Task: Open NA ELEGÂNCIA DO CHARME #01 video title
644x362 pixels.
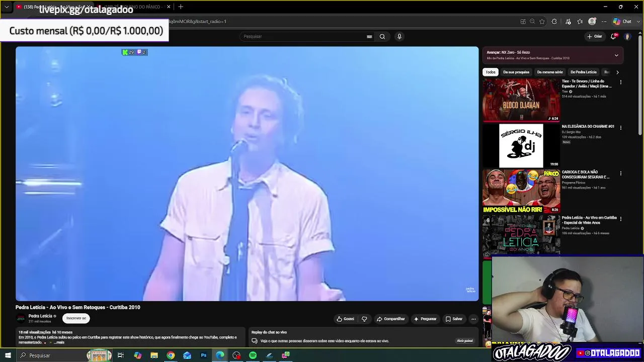Action: [x=588, y=127]
